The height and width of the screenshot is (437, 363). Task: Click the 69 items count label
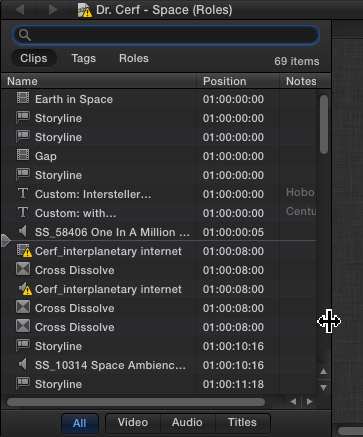pos(297,61)
